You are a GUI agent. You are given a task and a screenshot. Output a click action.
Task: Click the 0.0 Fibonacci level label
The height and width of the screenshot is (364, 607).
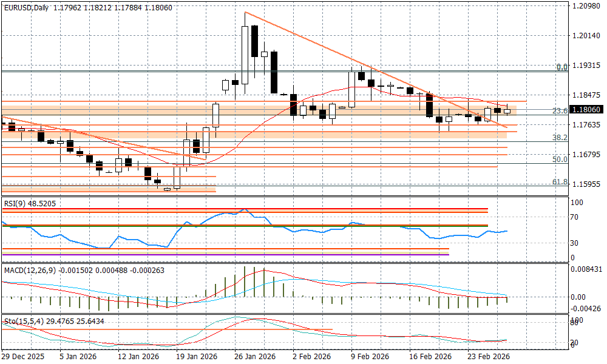tap(562, 67)
